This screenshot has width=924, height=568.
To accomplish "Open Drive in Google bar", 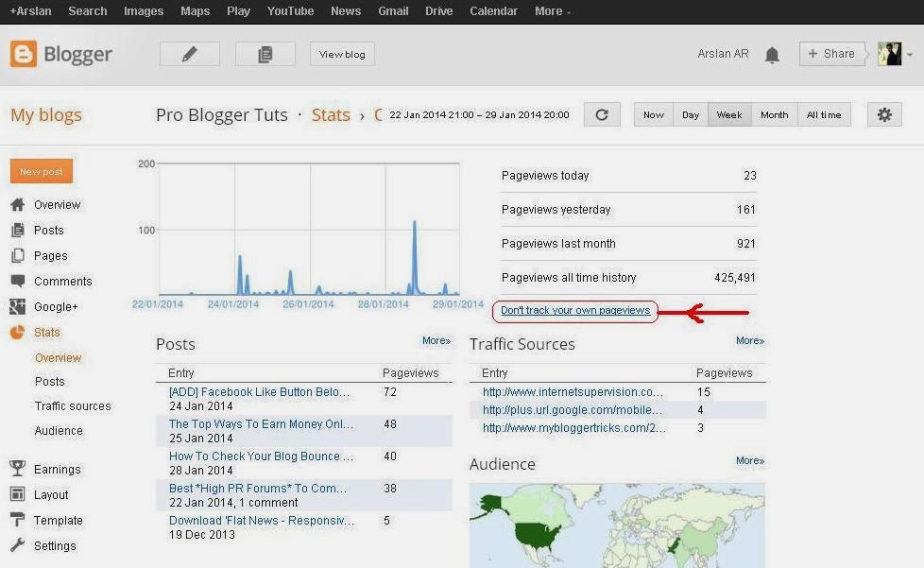I will (x=439, y=11).
